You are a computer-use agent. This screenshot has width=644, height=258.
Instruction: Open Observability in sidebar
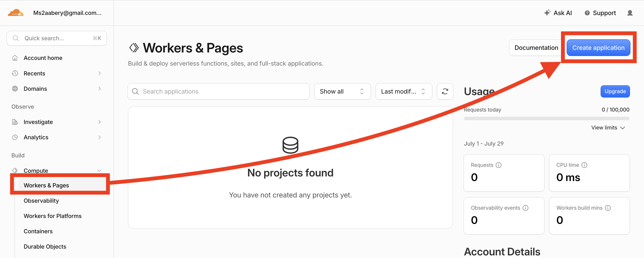point(41,201)
